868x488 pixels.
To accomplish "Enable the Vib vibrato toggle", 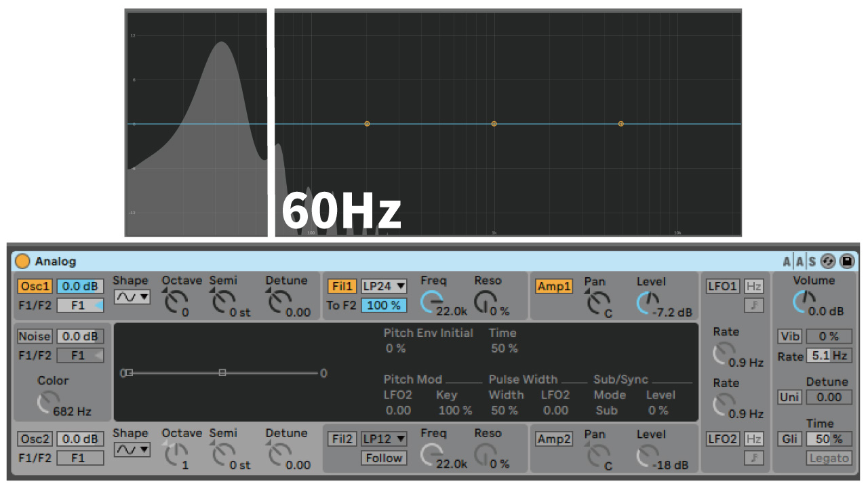I will [789, 336].
